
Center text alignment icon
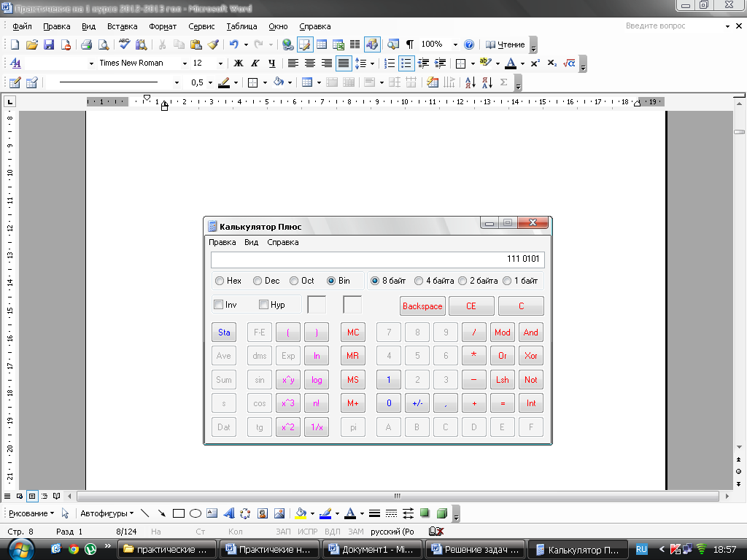click(x=309, y=63)
